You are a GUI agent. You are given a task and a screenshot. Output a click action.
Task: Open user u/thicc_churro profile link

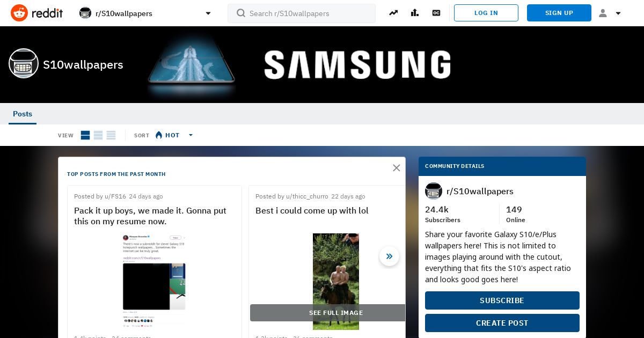click(x=307, y=196)
